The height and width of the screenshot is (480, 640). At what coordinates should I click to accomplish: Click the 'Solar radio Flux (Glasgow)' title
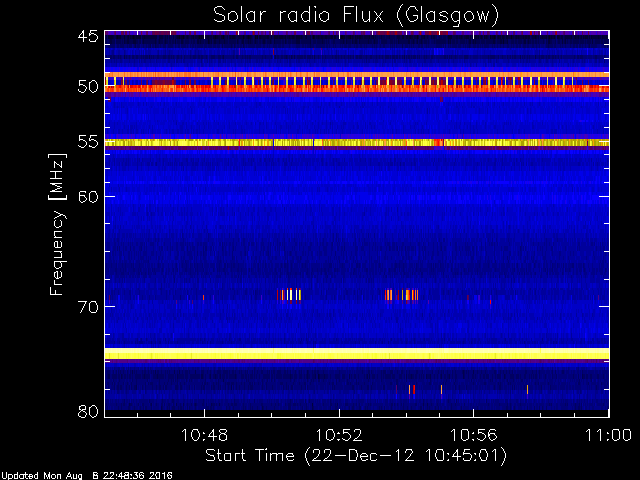pos(356,16)
